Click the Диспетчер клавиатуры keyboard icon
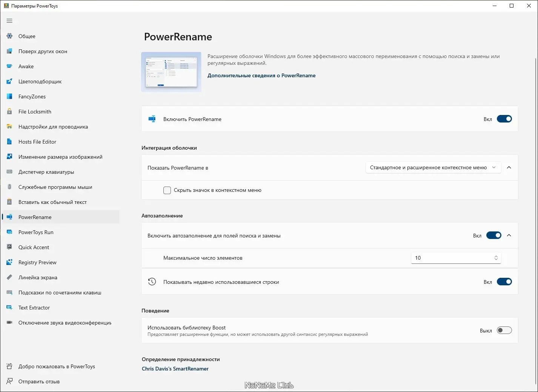538x392 pixels. click(9, 172)
